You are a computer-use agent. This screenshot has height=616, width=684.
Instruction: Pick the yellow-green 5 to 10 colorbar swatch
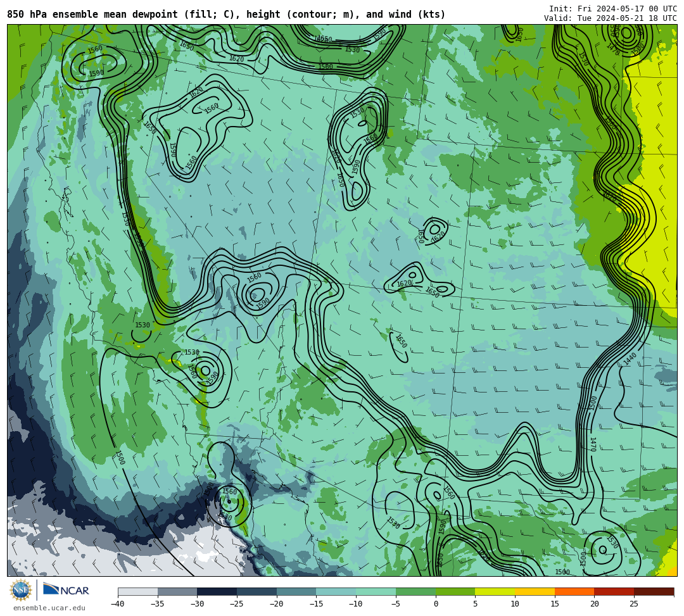(x=495, y=591)
